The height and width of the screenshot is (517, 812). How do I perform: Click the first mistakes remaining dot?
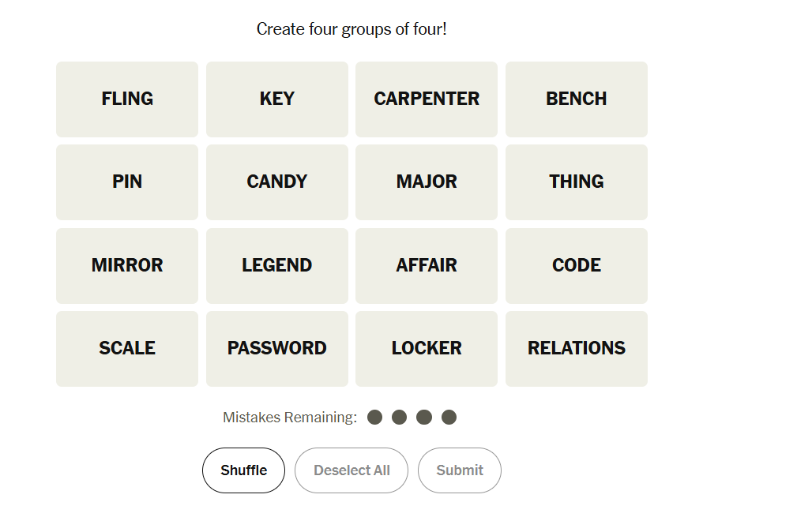pos(375,418)
